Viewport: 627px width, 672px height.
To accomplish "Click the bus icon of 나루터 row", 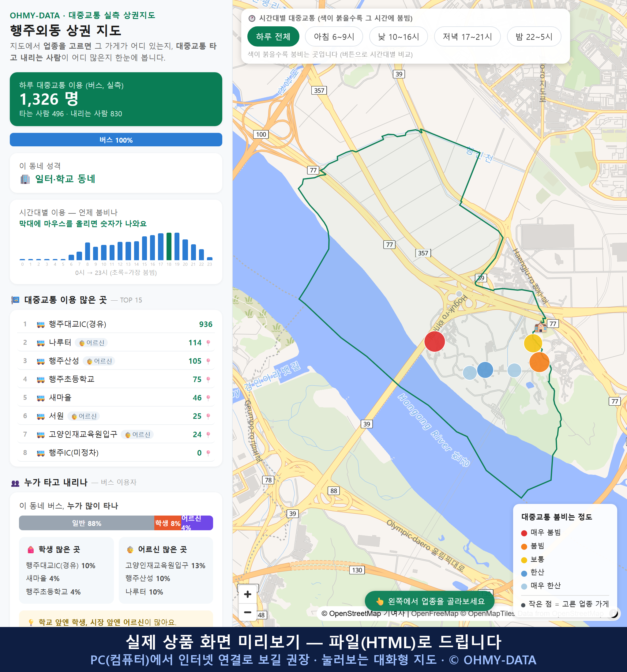I will click(40, 343).
